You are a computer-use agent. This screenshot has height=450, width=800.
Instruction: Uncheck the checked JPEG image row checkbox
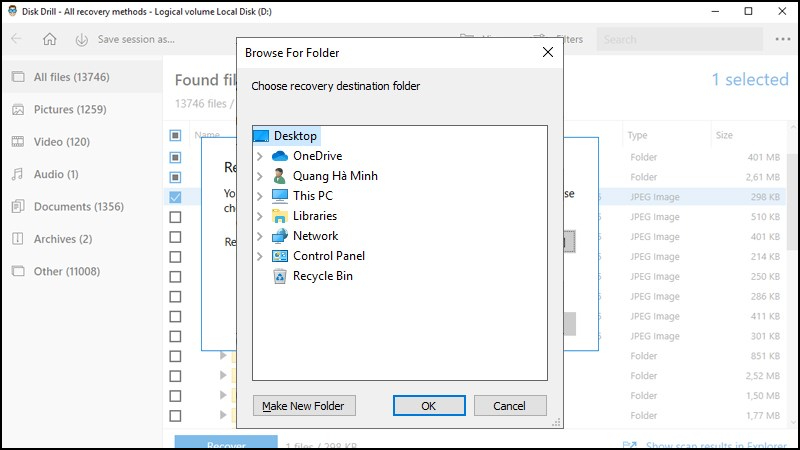[x=175, y=197]
